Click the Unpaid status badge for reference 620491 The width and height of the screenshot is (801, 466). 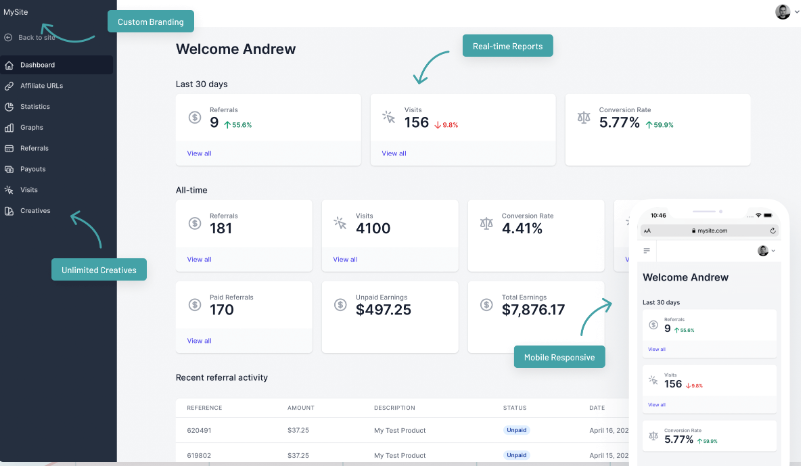516,430
